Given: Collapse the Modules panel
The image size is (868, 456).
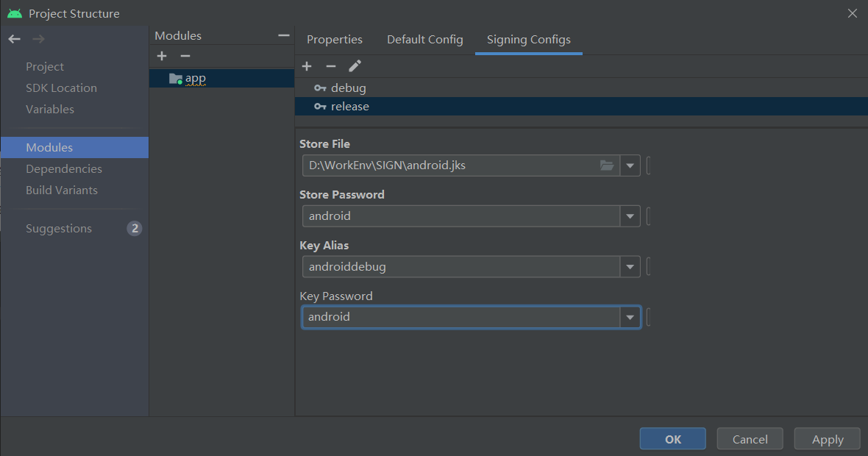Looking at the screenshot, I should coord(284,35).
